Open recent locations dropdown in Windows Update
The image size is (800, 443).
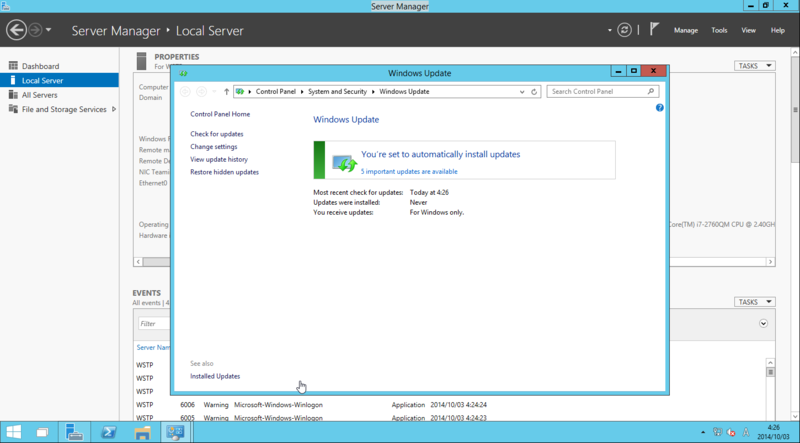(214, 92)
